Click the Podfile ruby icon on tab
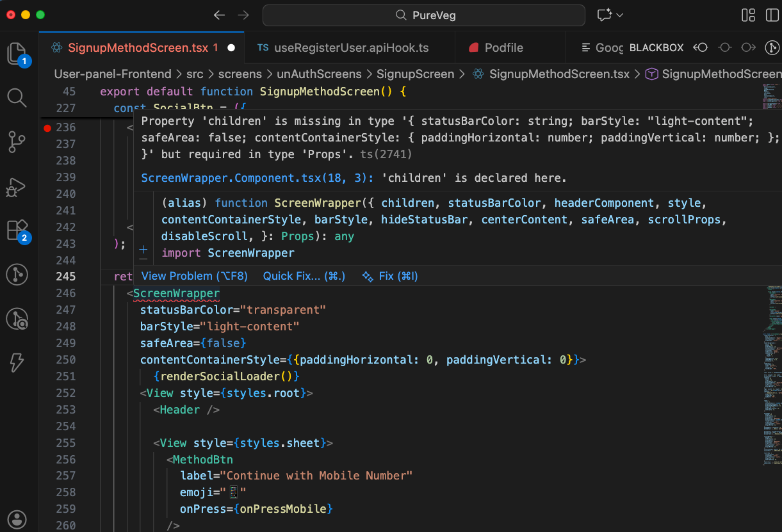This screenshot has width=782, height=532. click(474, 47)
